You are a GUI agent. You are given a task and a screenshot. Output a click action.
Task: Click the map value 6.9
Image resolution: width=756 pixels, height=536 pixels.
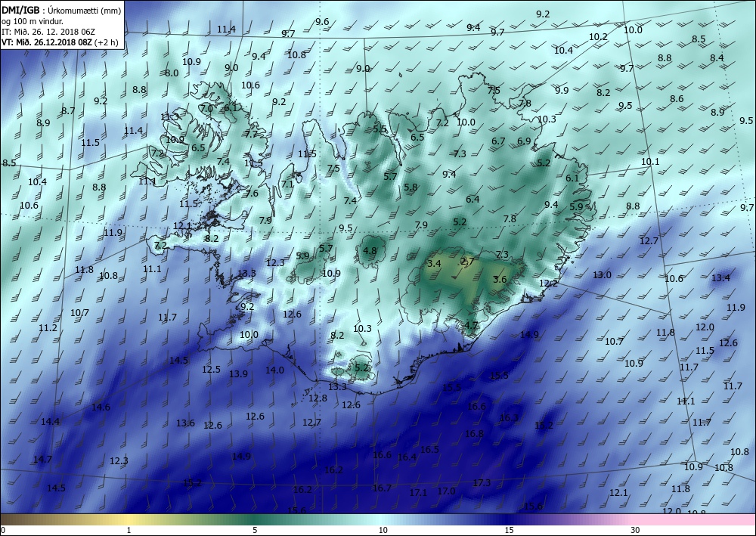[524, 141]
